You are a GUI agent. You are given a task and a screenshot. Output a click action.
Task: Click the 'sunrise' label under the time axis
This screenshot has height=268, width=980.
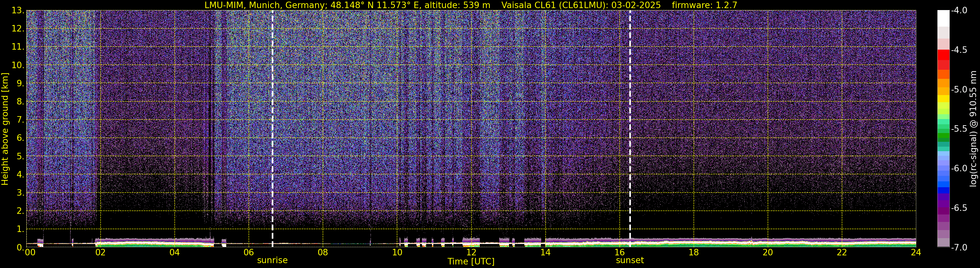(272, 261)
